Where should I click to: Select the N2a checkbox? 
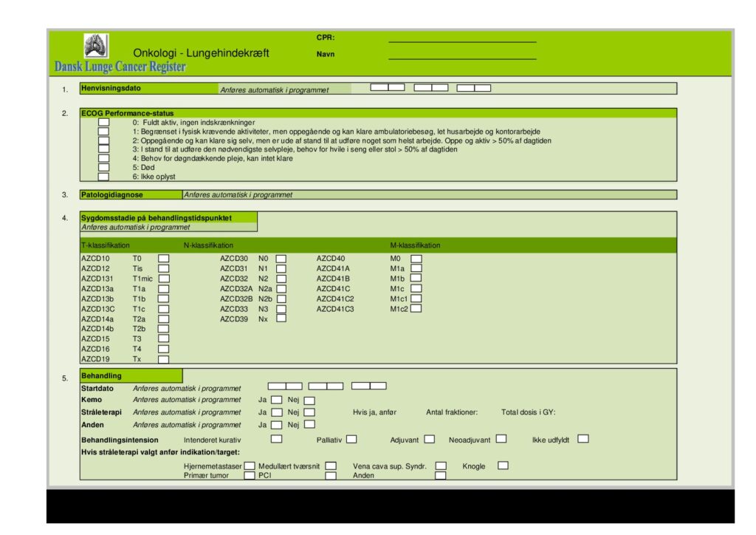[281, 289]
